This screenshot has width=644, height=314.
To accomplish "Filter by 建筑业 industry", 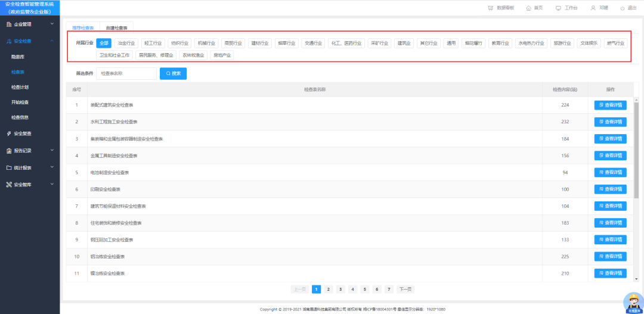I will coord(404,43).
